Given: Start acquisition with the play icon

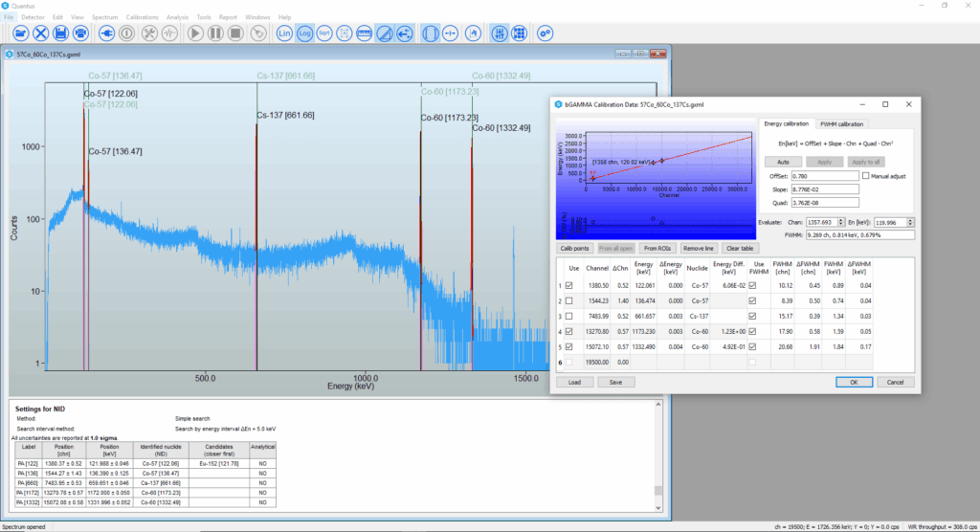Looking at the screenshot, I should [x=195, y=33].
